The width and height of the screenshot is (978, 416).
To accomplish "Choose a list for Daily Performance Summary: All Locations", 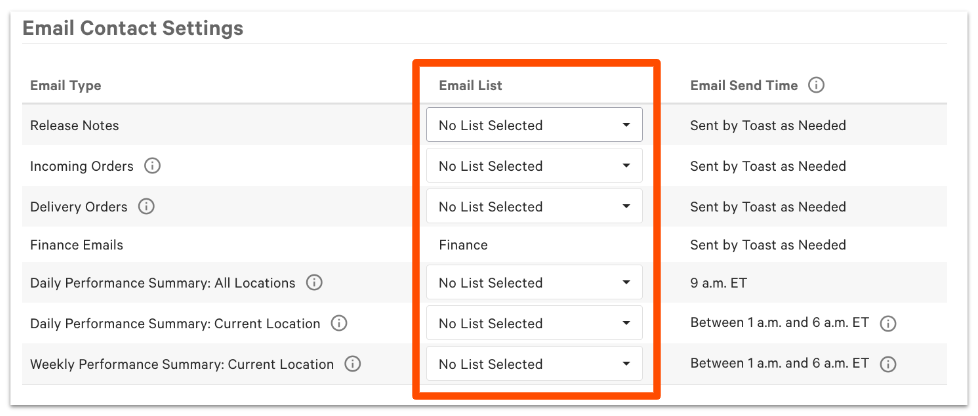I will coord(534,283).
